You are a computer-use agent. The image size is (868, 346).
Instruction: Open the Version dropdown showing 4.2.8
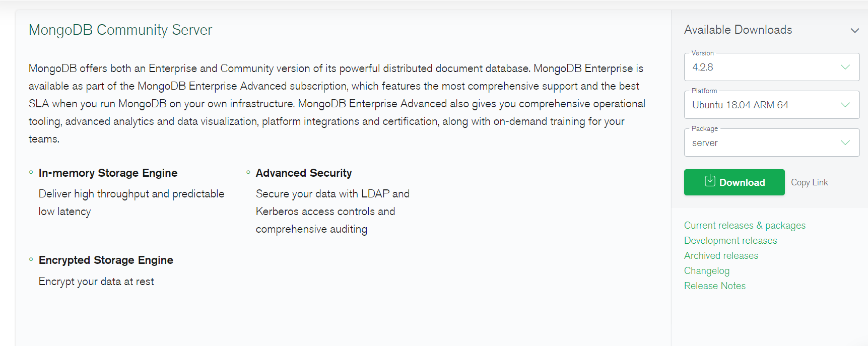(771, 67)
